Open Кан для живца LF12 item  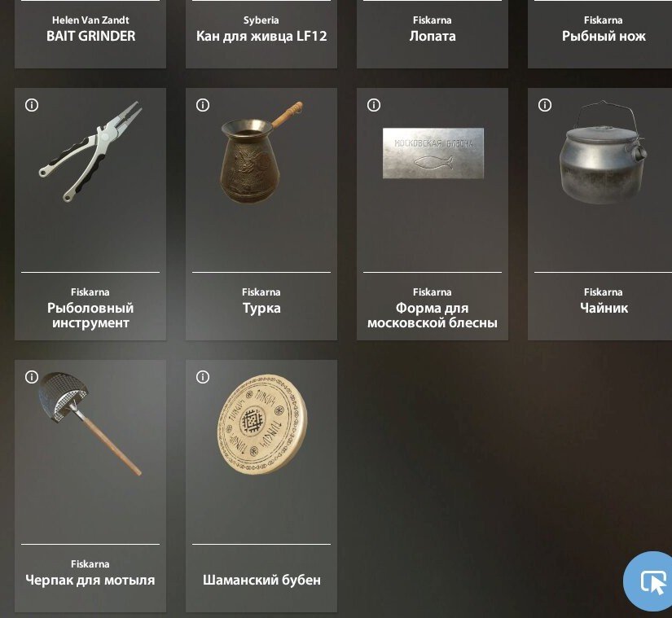point(261,34)
